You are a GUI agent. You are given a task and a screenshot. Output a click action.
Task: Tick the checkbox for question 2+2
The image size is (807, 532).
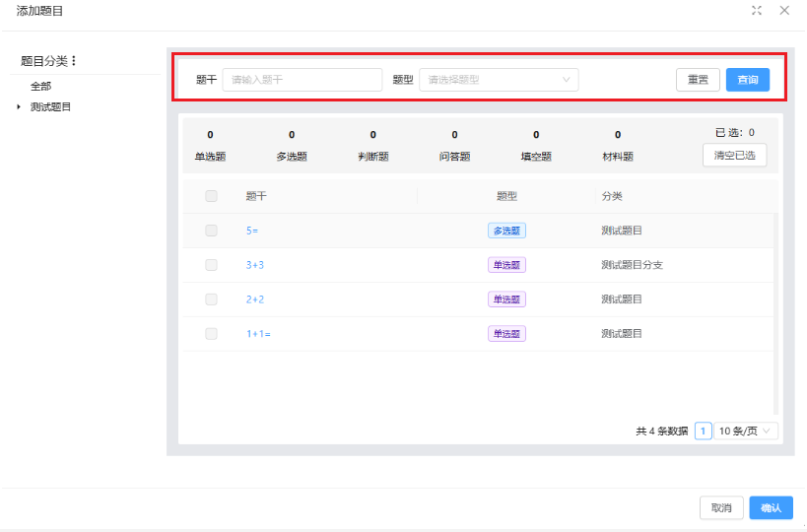(x=211, y=299)
